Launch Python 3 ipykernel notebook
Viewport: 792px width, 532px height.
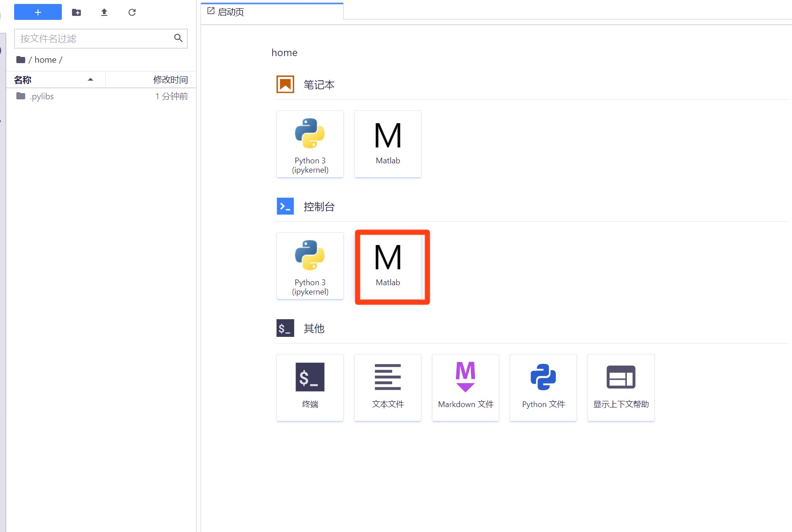tap(310, 144)
